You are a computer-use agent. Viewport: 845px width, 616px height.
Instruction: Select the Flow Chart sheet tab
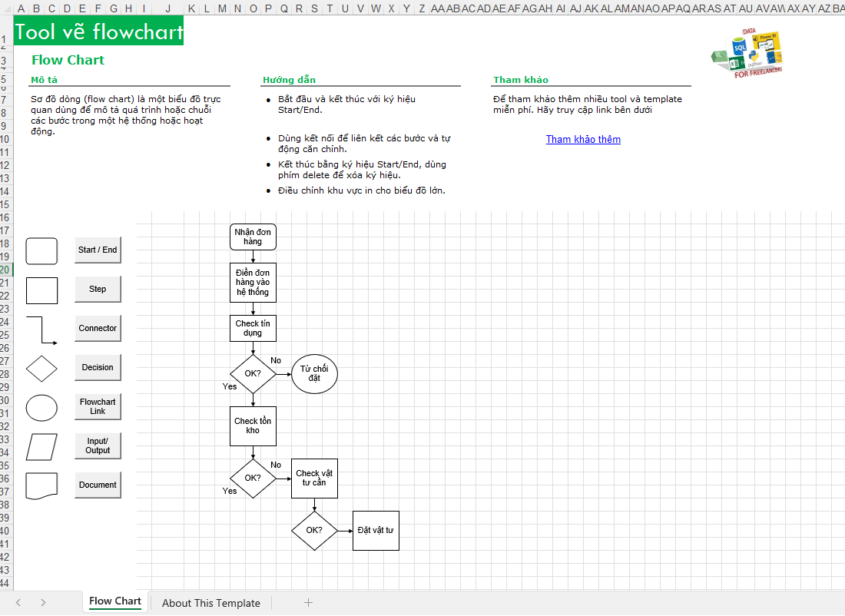pos(115,601)
